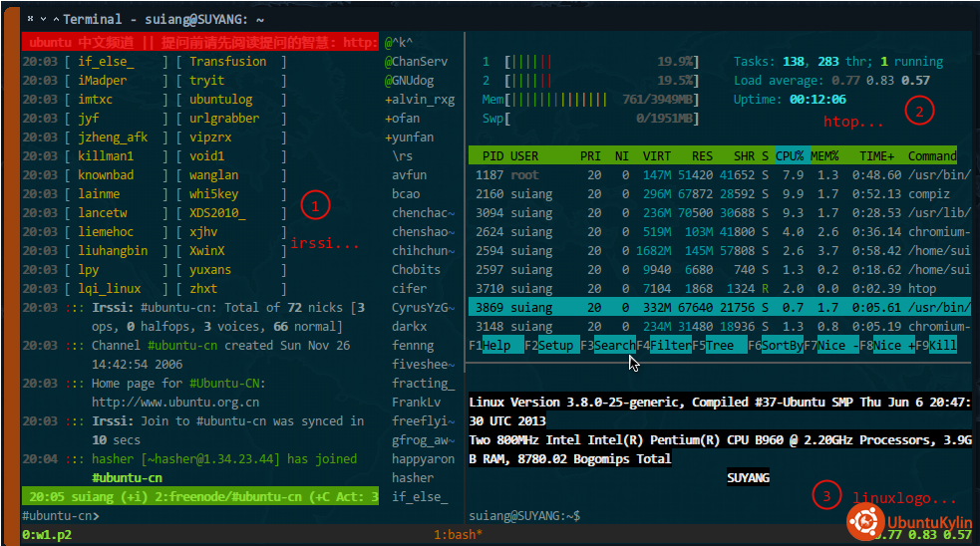Select htop process row PID 2624 chromium
The image size is (980, 546).
click(x=720, y=232)
